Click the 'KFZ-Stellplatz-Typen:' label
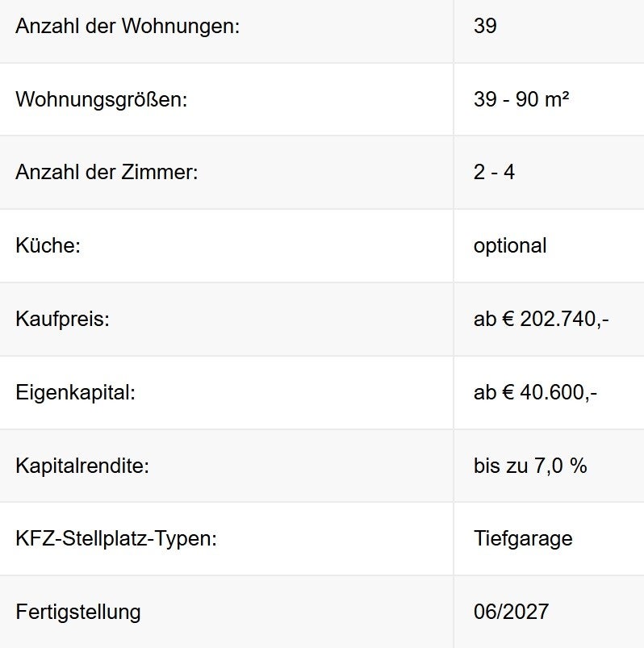644x648 pixels. point(116,538)
